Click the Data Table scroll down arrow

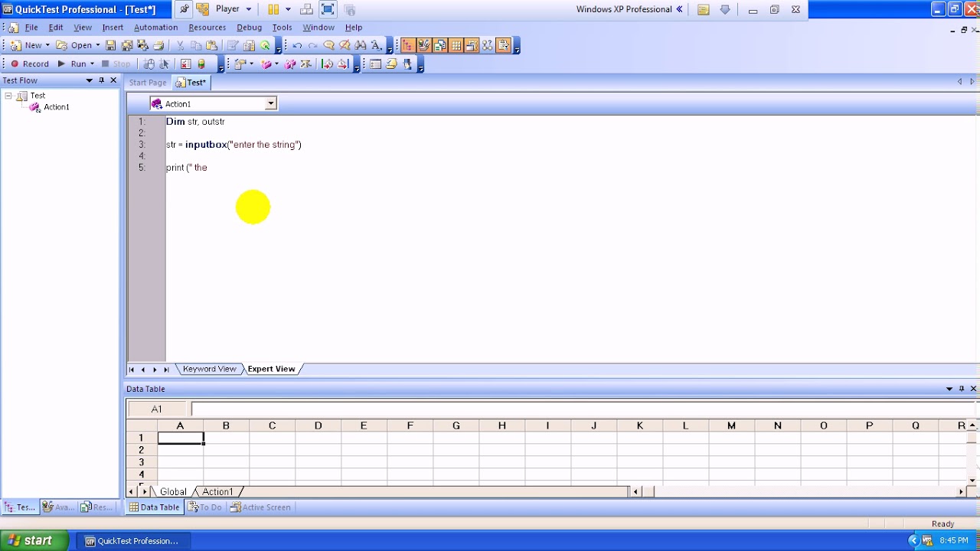(973, 481)
